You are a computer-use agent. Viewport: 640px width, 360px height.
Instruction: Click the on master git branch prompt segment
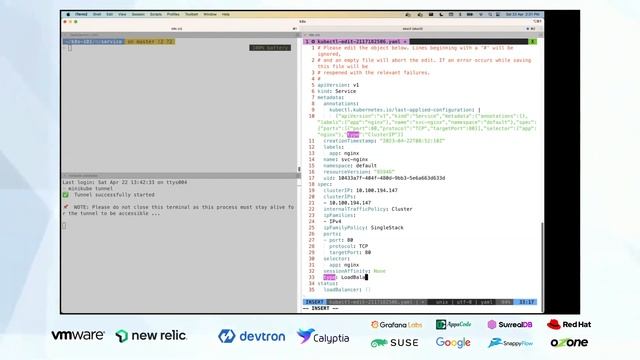click(x=150, y=42)
